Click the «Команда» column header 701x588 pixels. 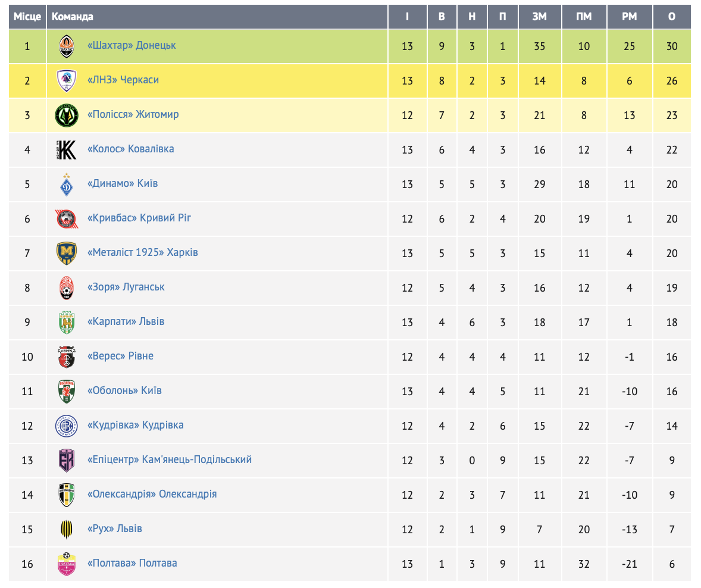[x=73, y=17]
